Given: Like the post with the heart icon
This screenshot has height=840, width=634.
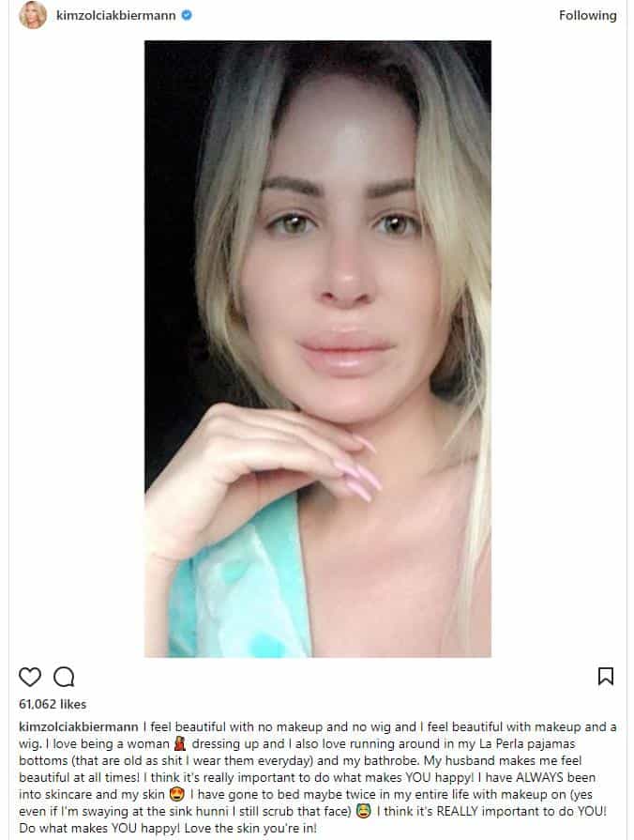Looking at the screenshot, I should [30, 677].
